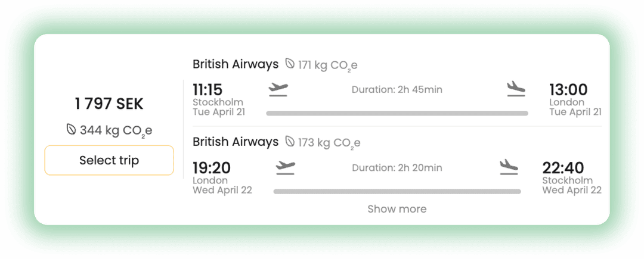Click the 13:00 London arrival time

(568, 90)
